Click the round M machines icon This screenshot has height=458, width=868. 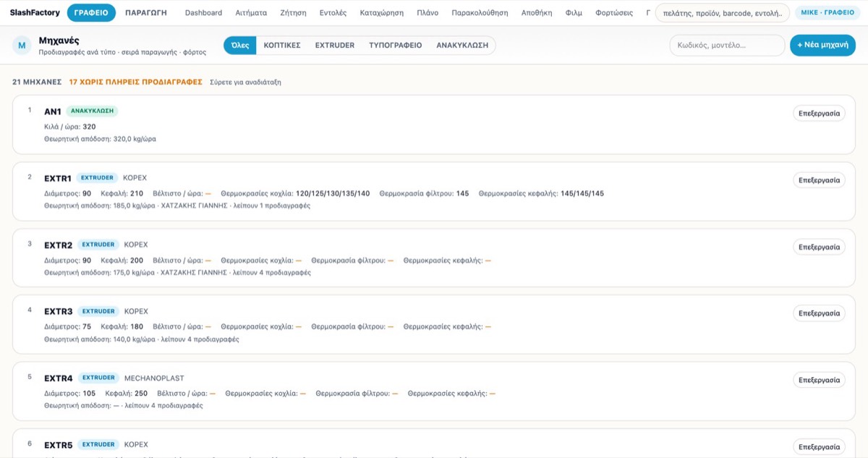point(22,46)
